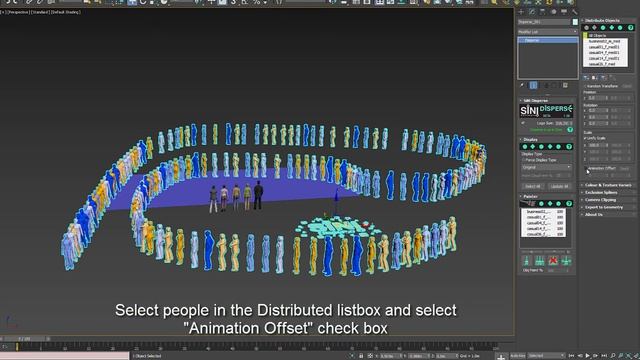The image size is (640, 360).
Task: Open the Create command panel tab
Action: click(521, 12)
